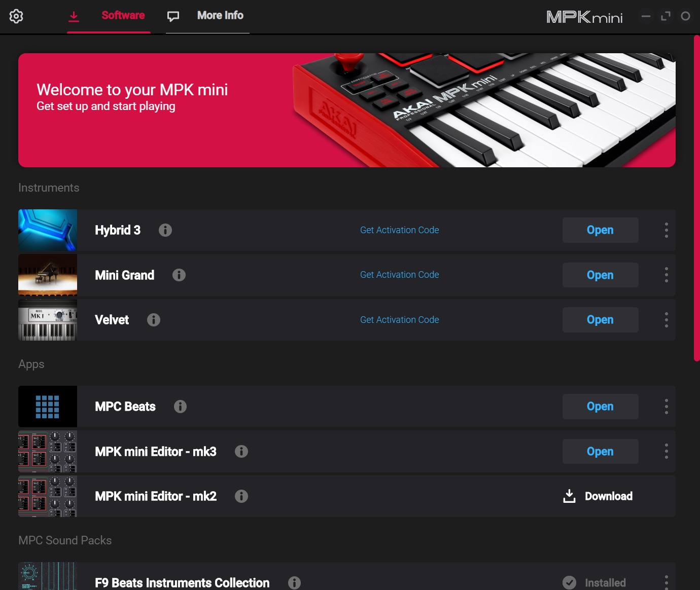Open the three-dot menu for MPC Beats
Viewport: 700px width, 590px height.
(667, 407)
